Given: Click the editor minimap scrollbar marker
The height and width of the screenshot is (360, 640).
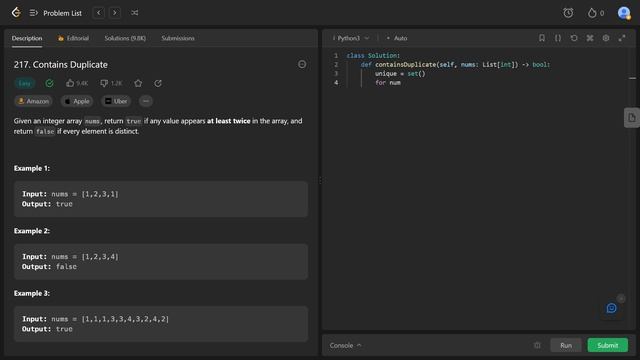Looking at the screenshot, I should point(632,78).
